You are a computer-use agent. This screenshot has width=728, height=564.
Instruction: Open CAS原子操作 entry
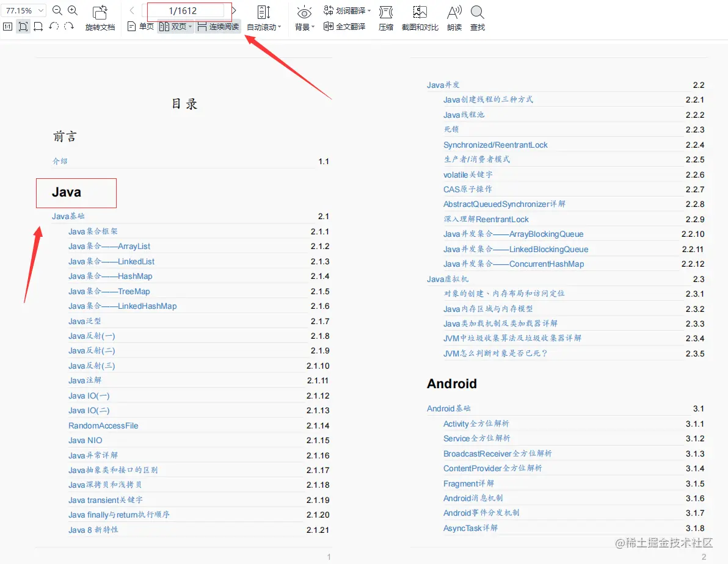coord(468,189)
